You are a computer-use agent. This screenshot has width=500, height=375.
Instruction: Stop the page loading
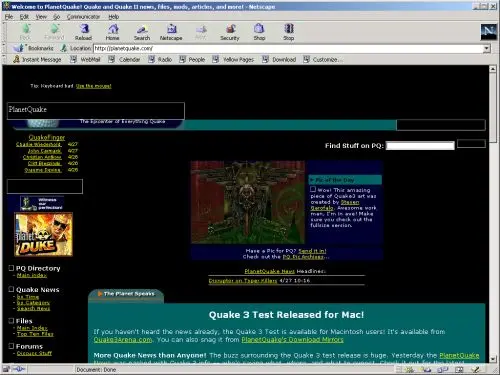point(289,32)
